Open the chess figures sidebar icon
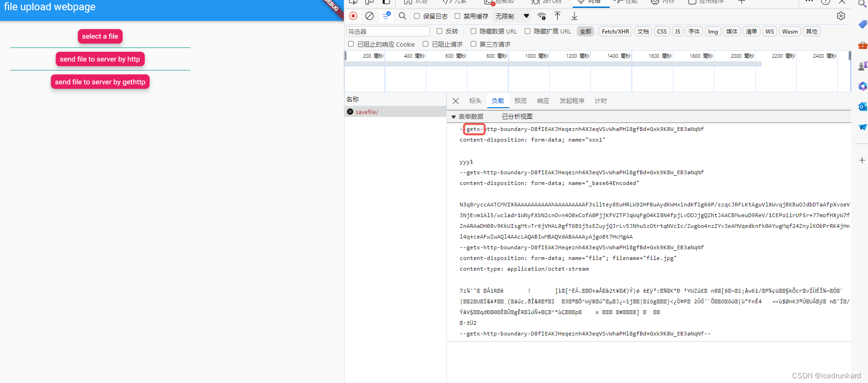868x383 pixels. click(862, 66)
